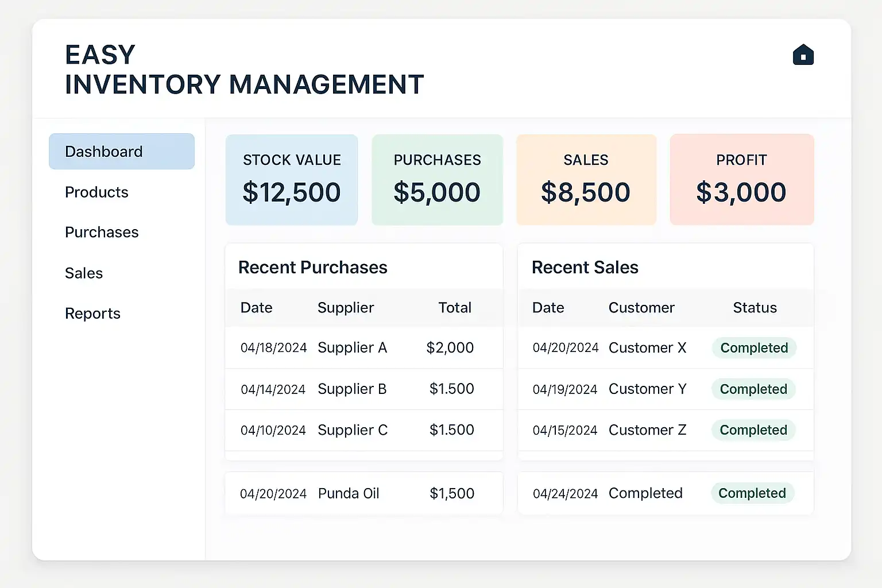Click the Supplier C purchase row
This screenshot has width=882, height=588.
(x=363, y=430)
